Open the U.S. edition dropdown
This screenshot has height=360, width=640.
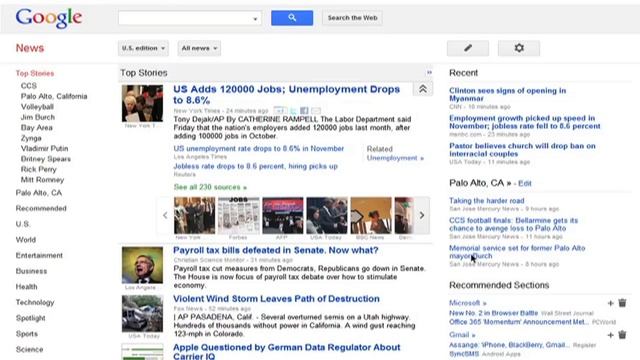tap(143, 48)
